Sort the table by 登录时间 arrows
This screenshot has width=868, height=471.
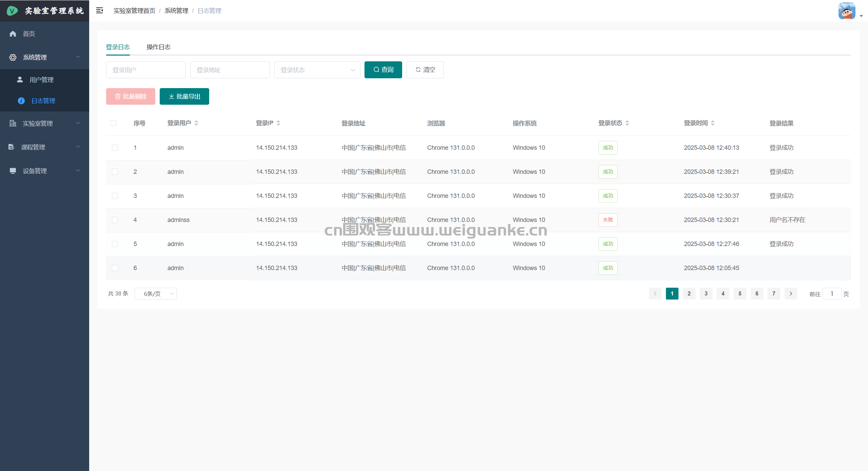(x=713, y=123)
